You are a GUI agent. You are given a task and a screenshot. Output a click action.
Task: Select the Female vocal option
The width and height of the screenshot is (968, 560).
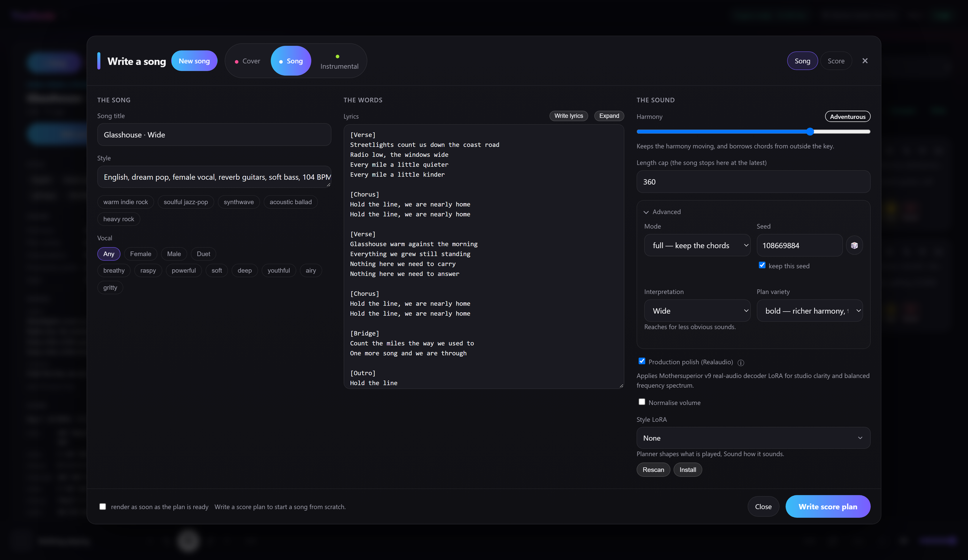pos(141,254)
